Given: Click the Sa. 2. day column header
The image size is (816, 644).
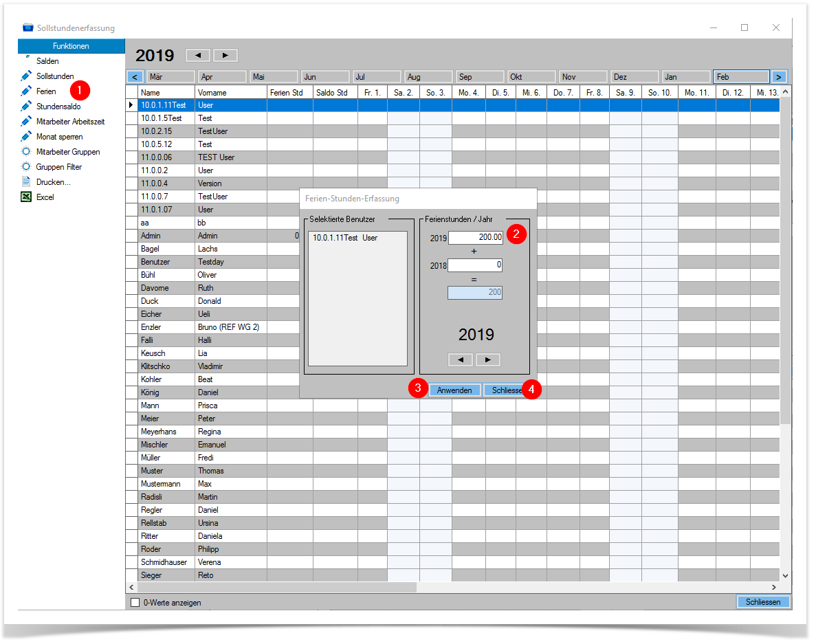Looking at the screenshot, I should (404, 93).
